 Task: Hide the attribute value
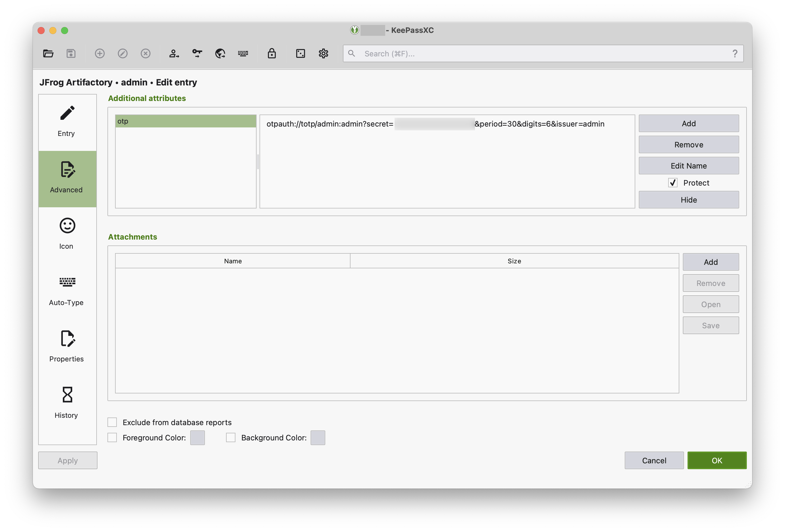pos(689,200)
